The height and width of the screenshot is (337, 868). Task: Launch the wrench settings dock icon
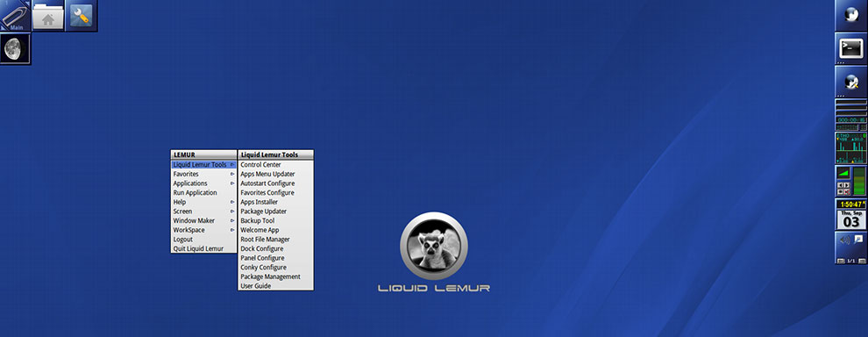pos(82,15)
